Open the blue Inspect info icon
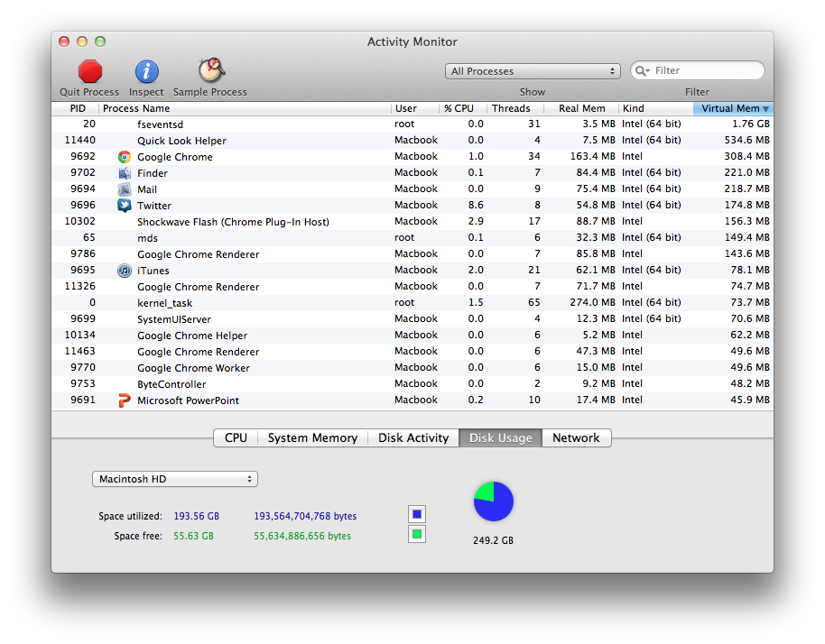The height and width of the screenshot is (644, 825). point(147,71)
